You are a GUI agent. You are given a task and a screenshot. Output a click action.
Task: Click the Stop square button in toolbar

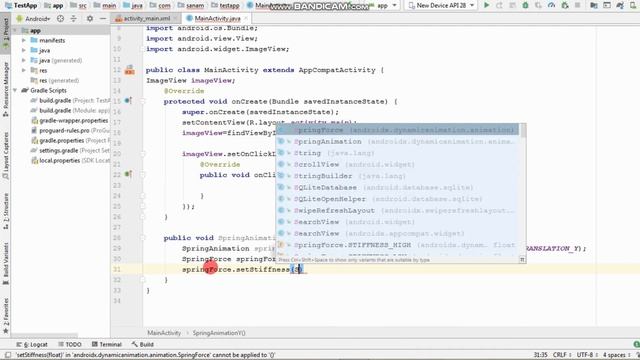pyautogui.click(x=578, y=5)
